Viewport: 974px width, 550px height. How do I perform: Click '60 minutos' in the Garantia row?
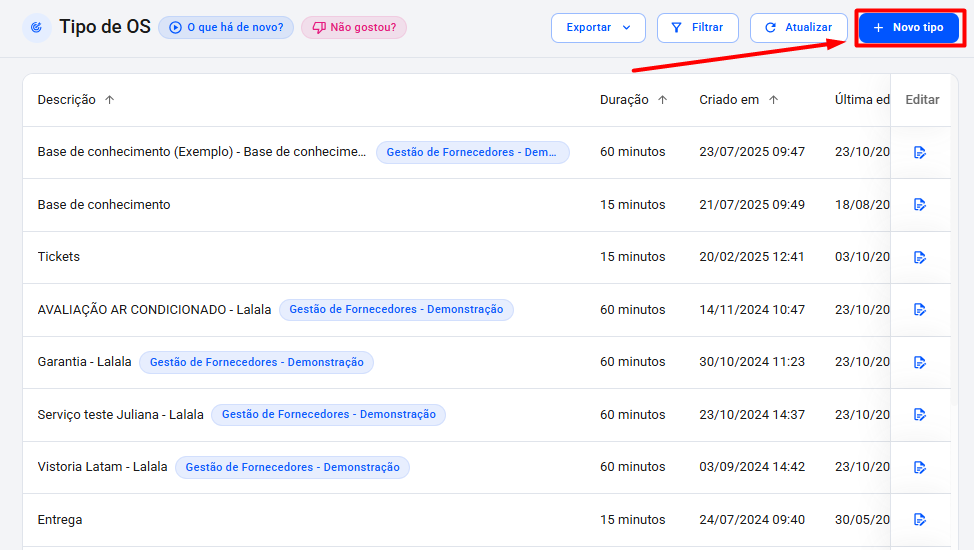pyautogui.click(x=632, y=362)
